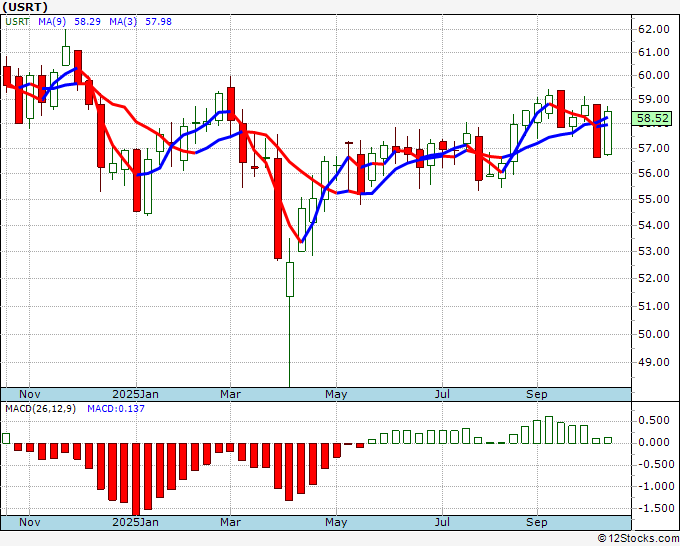Click the Sep label under MACD panel

(536, 522)
